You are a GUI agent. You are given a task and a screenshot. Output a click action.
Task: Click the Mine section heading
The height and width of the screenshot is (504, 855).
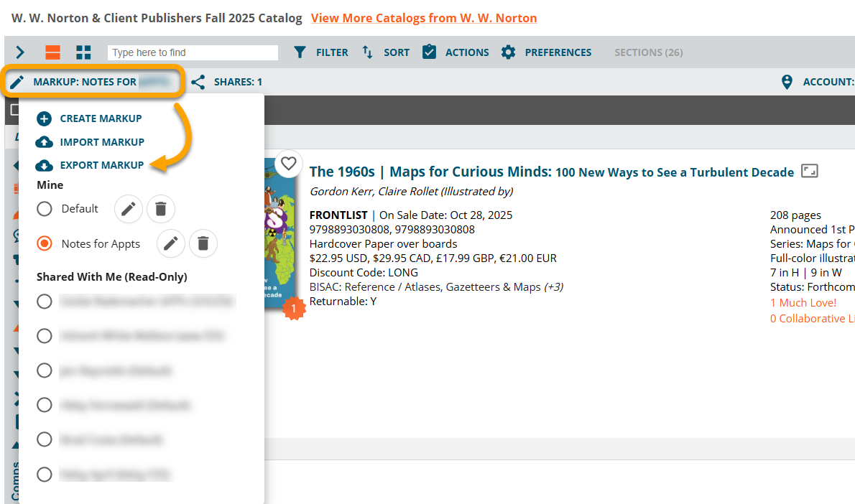[x=50, y=185]
